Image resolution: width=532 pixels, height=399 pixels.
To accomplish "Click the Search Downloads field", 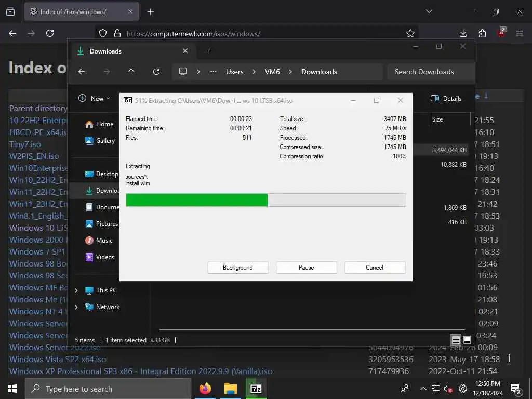I will [x=431, y=72].
